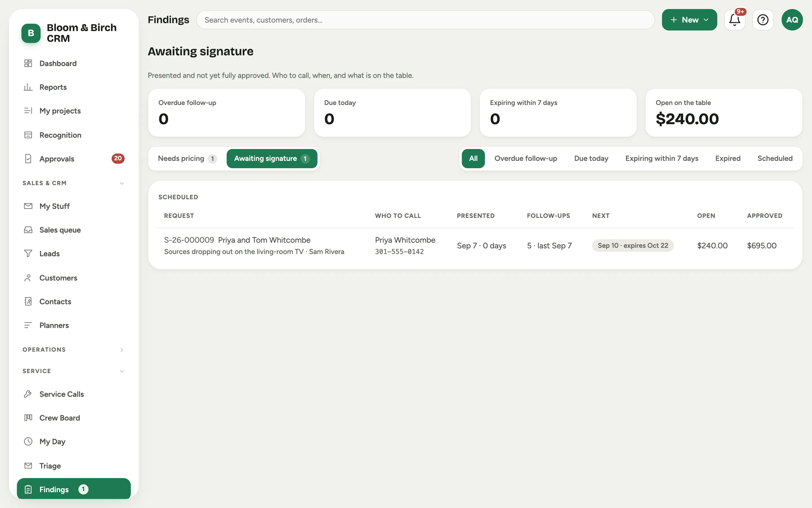Click the Sep 10 expires Oct 22 badge
812x508 pixels.
(632, 246)
